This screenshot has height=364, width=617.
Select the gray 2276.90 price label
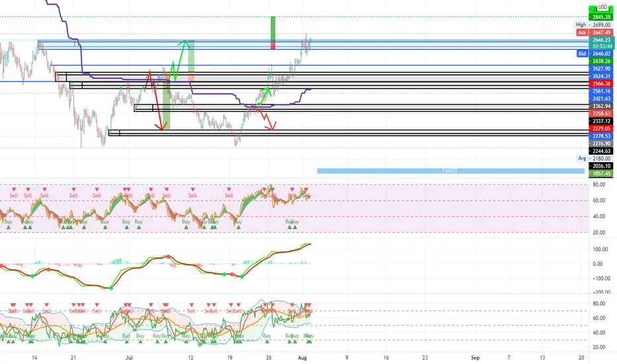coord(601,144)
